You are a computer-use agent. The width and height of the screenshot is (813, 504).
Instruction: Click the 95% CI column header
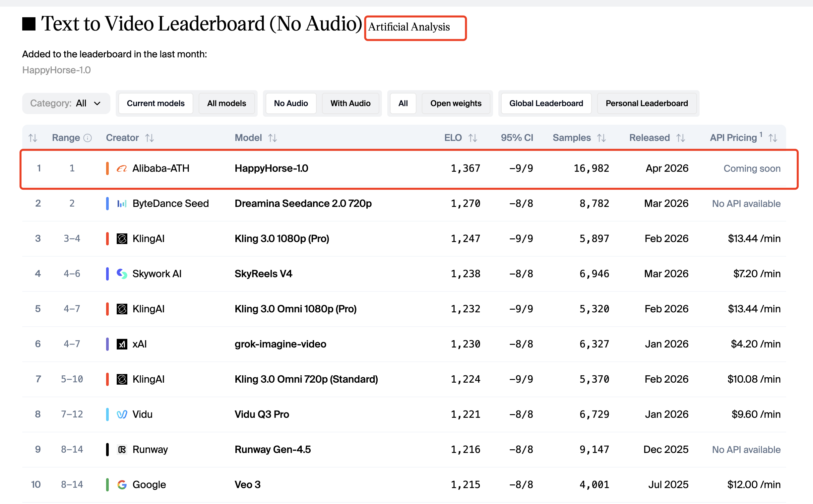[x=517, y=138]
